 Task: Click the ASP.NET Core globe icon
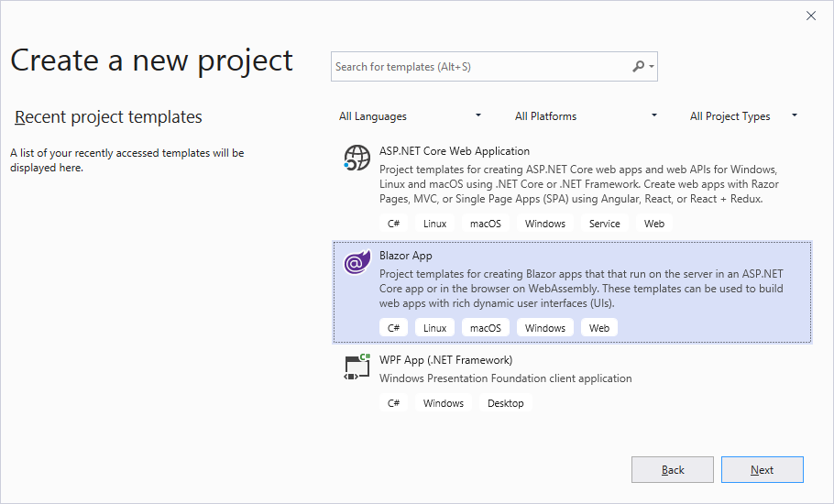click(357, 158)
